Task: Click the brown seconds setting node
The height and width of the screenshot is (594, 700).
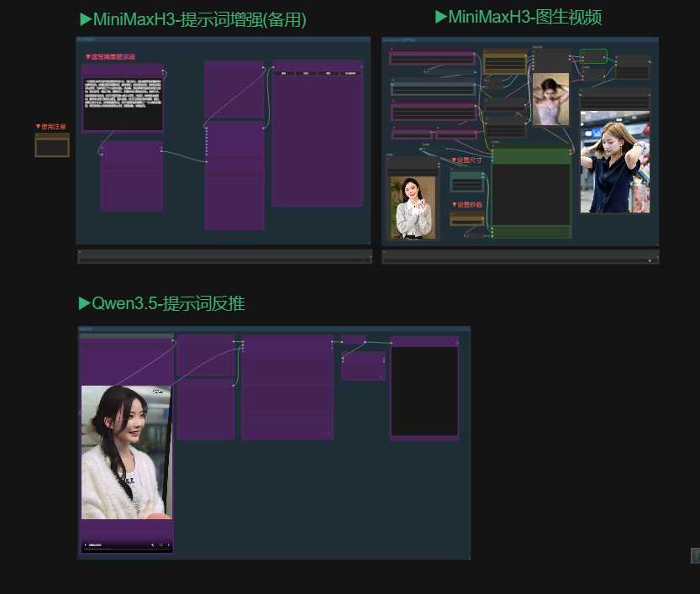Action: click(467, 218)
